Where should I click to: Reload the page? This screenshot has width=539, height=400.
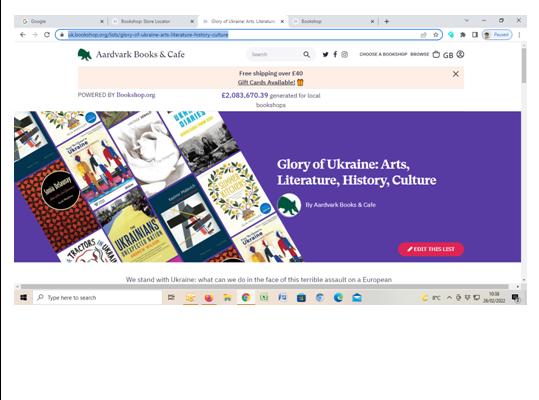(x=47, y=35)
